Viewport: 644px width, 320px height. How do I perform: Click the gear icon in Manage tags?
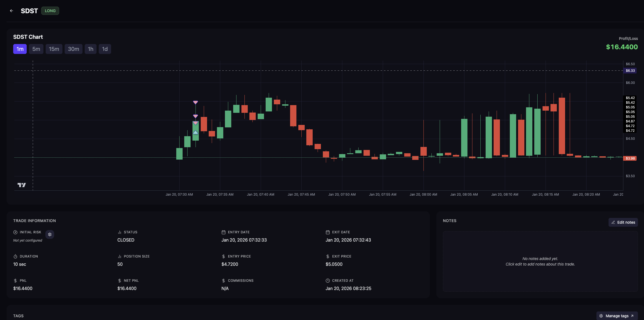(601, 316)
